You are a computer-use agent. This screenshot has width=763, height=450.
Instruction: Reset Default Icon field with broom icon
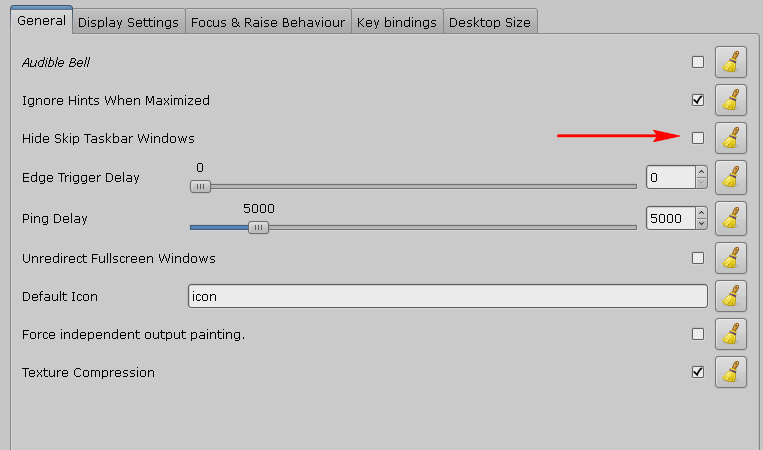[x=730, y=296]
